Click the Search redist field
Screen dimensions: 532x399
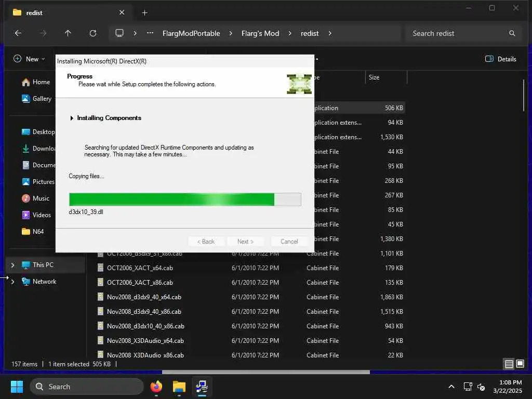463,33
